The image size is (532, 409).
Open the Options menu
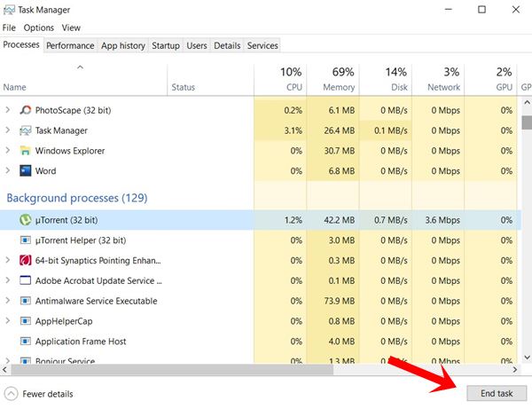pyautogui.click(x=39, y=28)
